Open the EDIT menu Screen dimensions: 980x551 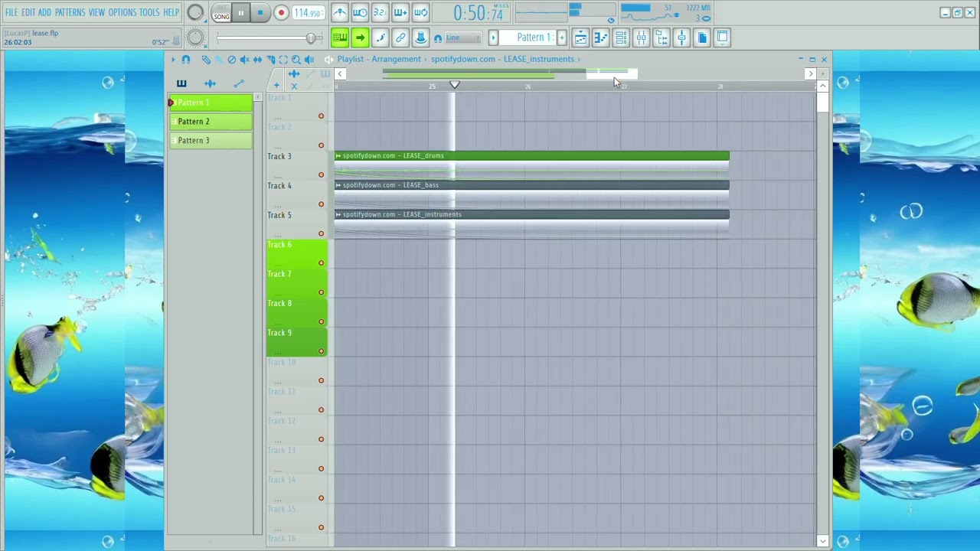click(28, 12)
